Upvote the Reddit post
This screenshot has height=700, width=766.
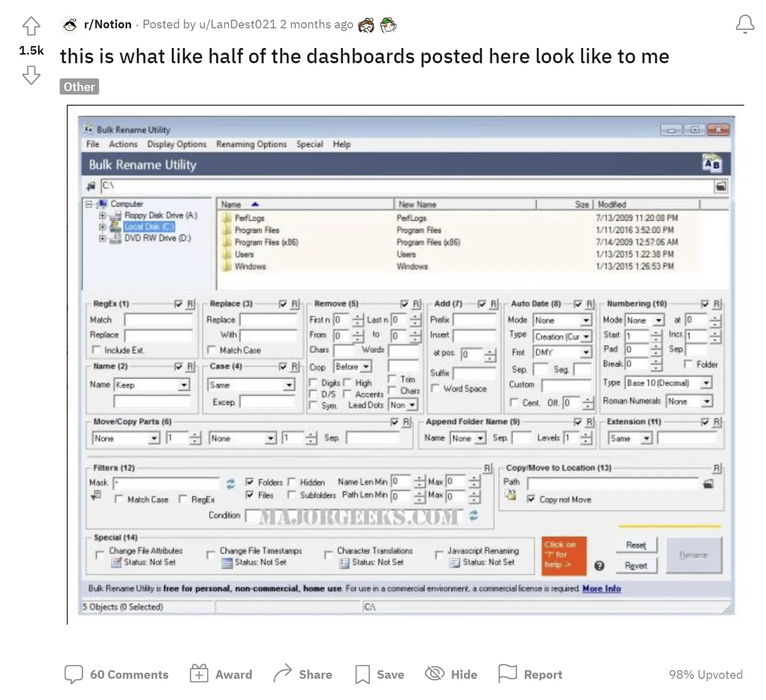point(31,26)
